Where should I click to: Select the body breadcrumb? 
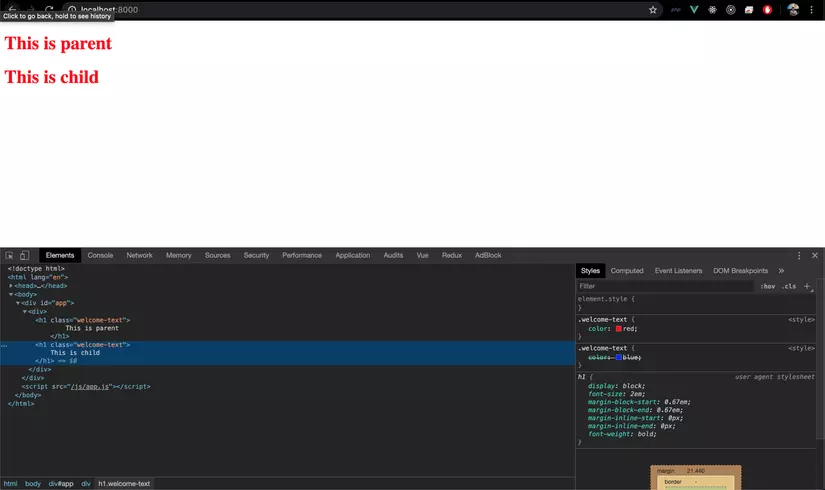pos(33,484)
